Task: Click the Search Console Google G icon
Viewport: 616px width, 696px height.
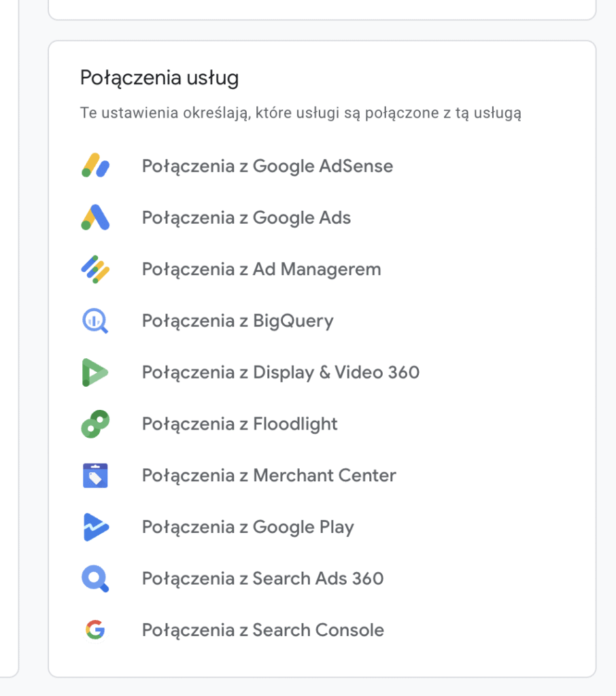Action: pos(95,630)
